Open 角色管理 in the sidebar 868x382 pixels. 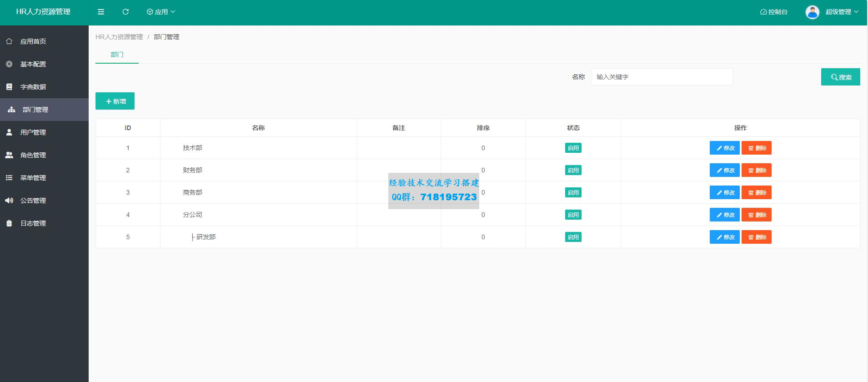(x=33, y=155)
